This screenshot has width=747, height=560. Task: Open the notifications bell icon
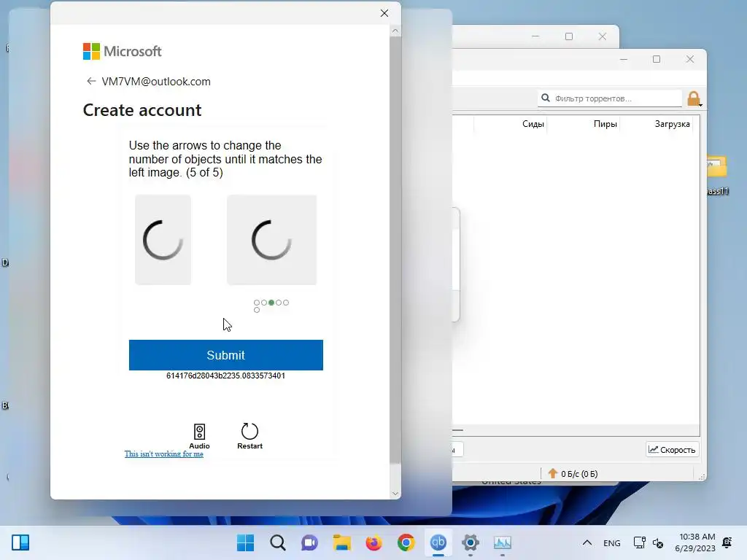727,542
